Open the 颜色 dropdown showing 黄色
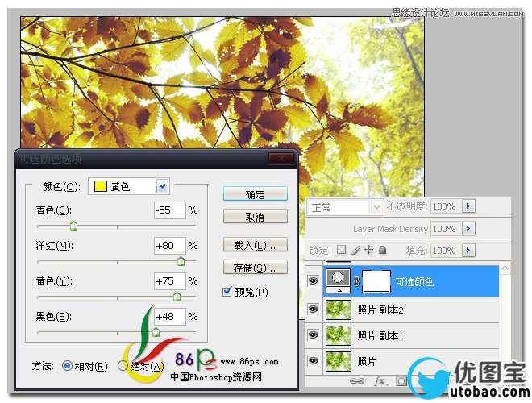 click(129, 186)
